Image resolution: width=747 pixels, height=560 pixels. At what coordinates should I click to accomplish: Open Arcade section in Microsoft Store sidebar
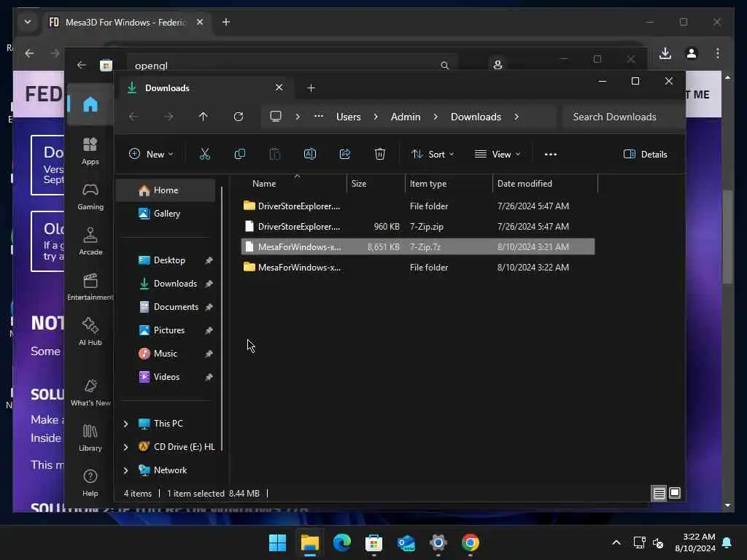(x=90, y=241)
